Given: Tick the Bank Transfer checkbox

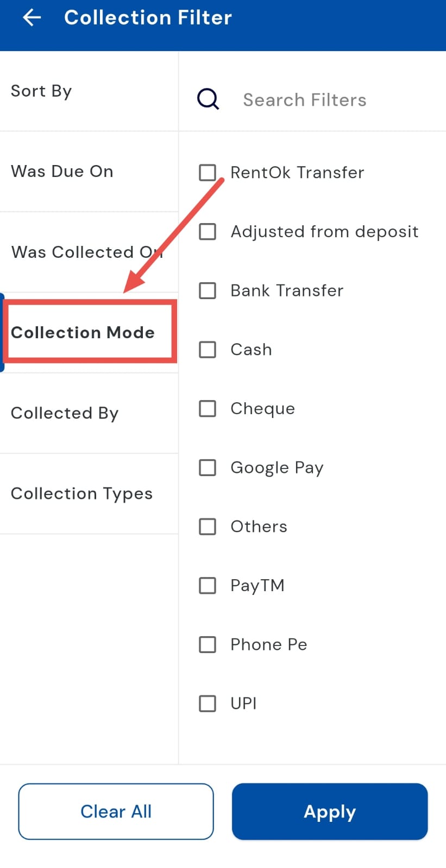Looking at the screenshot, I should 208,290.
